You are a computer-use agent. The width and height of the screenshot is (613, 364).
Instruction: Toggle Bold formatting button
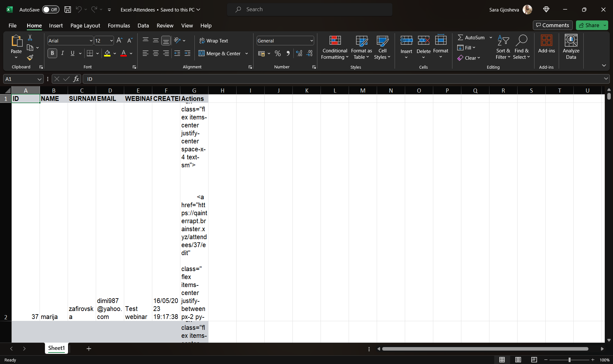pos(52,53)
